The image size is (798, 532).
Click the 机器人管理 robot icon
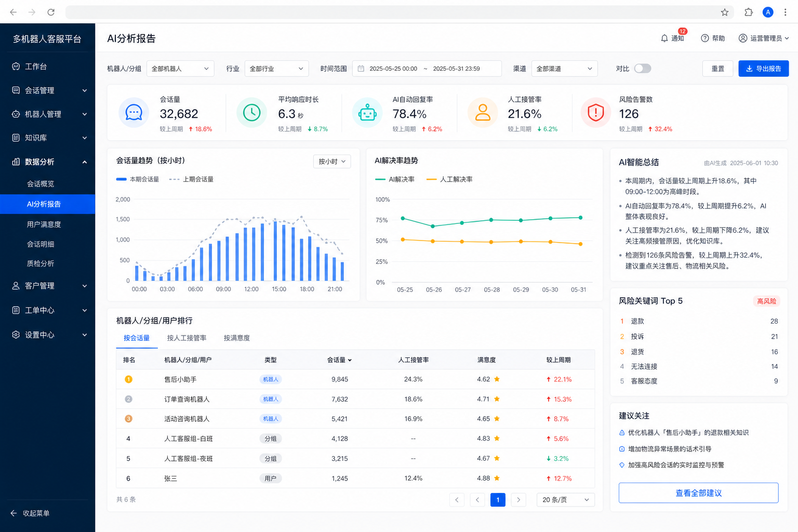(x=16, y=114)
